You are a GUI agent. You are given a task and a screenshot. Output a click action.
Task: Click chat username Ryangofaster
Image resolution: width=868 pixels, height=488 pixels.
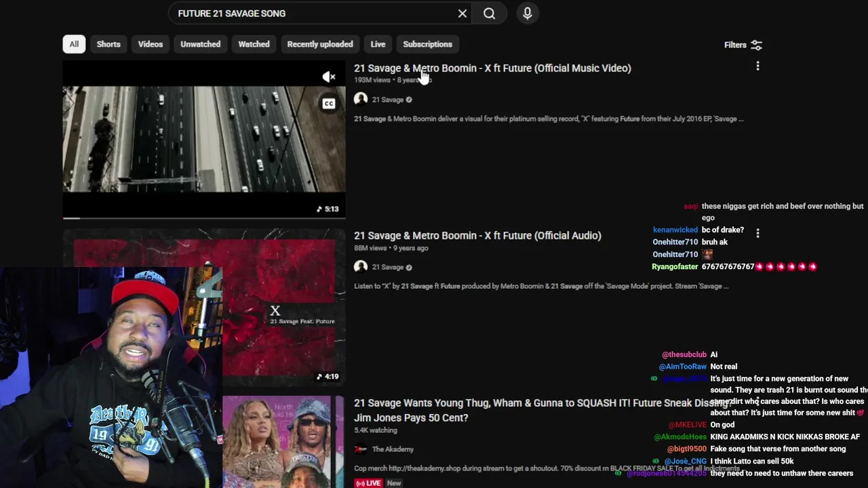675,267
